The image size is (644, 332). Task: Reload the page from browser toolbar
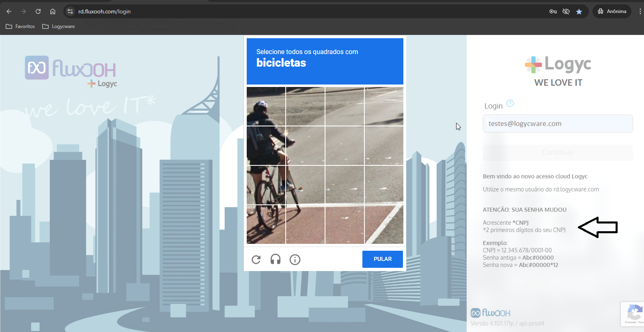[38, 11]
